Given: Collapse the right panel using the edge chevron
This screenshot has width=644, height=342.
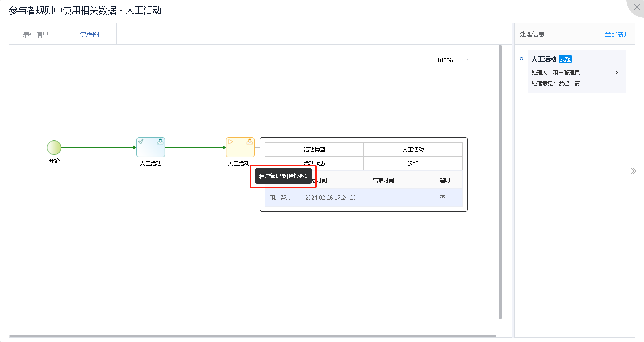Looking at the screenshot, I should [x=634, y=171].
